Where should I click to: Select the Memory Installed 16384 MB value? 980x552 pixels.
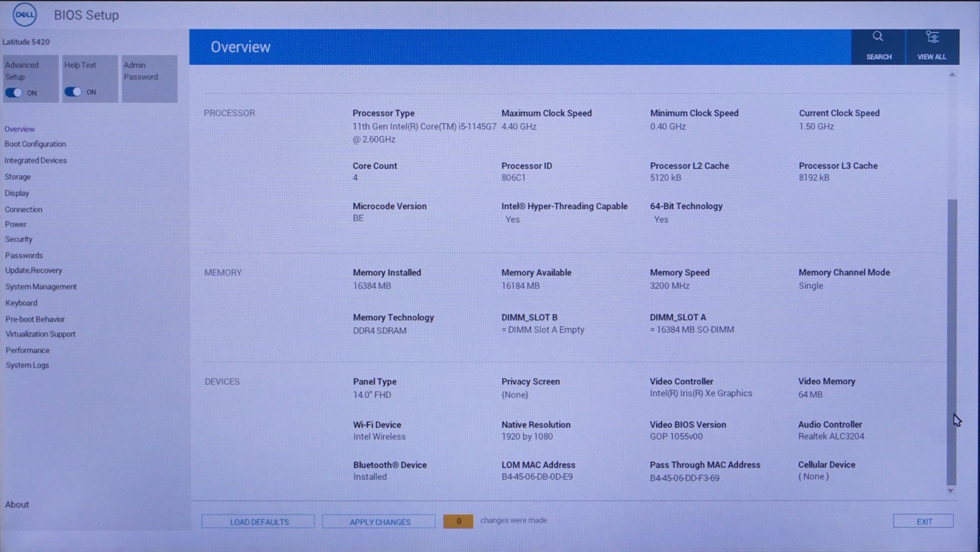click(372, 286)
